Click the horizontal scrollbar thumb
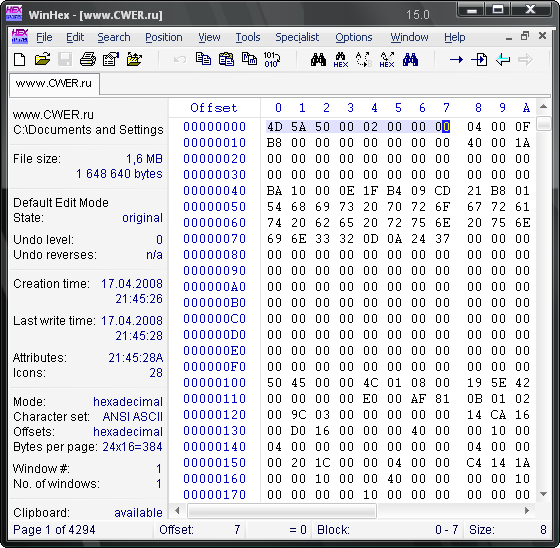This screenshot has height=548, width=560. pos(282,511)
